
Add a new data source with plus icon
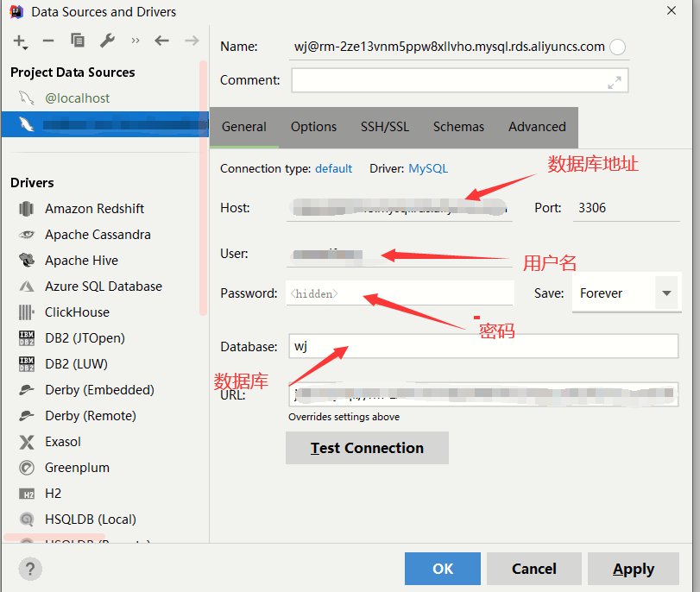[21, 41]
